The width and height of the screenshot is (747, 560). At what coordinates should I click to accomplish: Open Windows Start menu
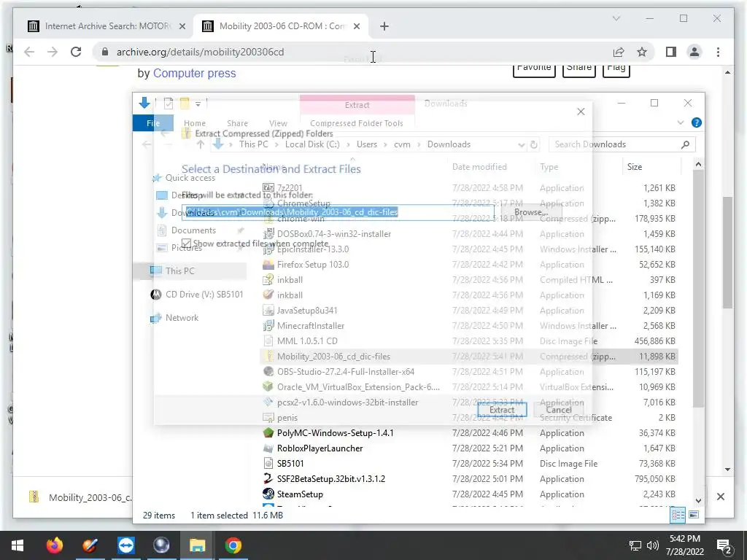(x=18, y=545)
